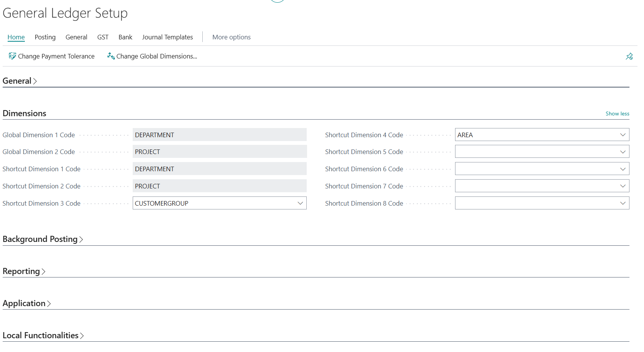Click the Global Dimension 1 Code field
644x352 pixels.
coord(219,135)
